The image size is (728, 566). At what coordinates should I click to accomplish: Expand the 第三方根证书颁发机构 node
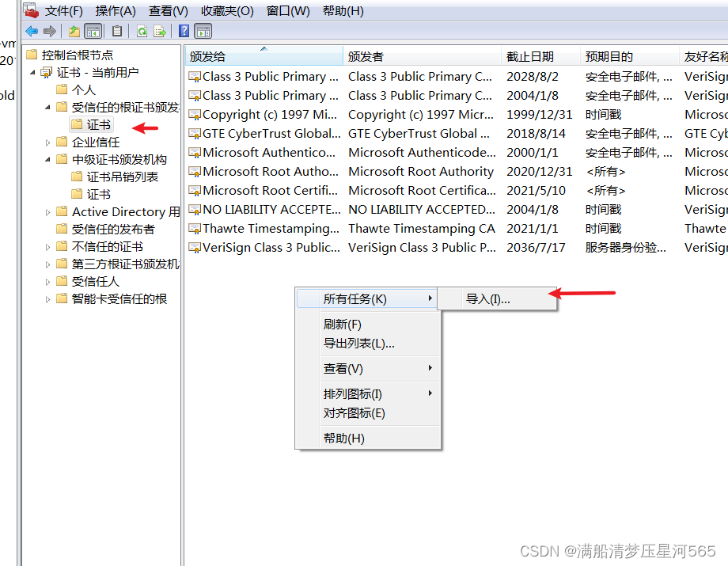47,264
